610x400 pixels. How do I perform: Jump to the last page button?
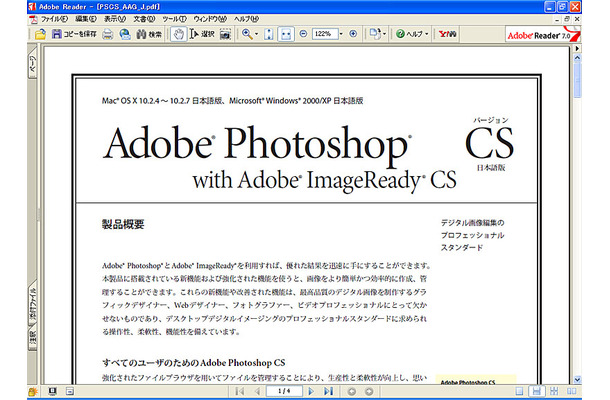click(329, 391)
